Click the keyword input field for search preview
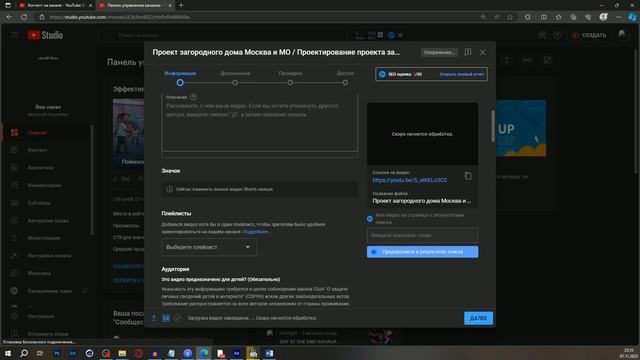The height and width of the screenshot is (360, 640). tap(422, 236)
